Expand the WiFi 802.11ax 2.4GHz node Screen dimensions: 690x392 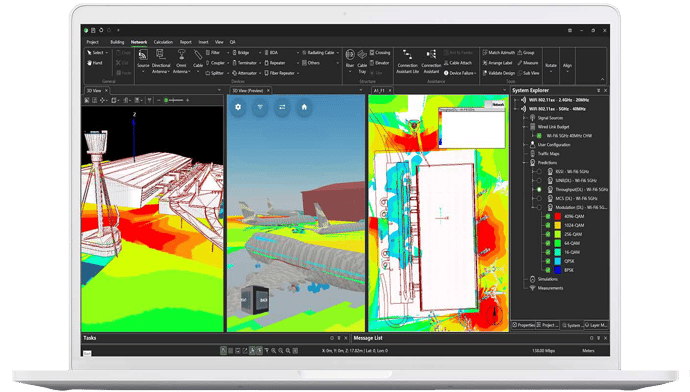click(x=516, y=100)
